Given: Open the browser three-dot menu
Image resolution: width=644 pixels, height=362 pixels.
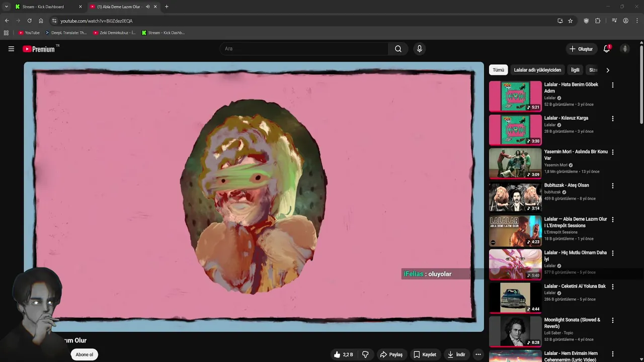Looking at the screenshot, I should tap(637, 21).
